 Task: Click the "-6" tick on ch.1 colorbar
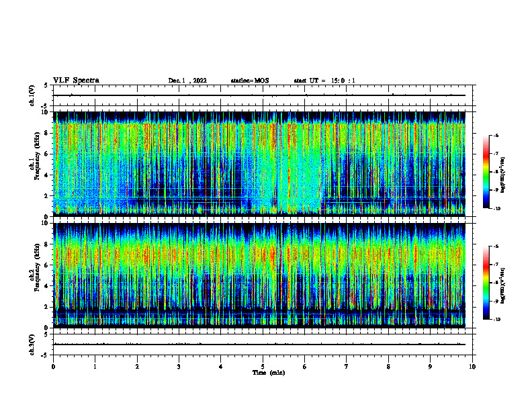(x=496, y=135)
